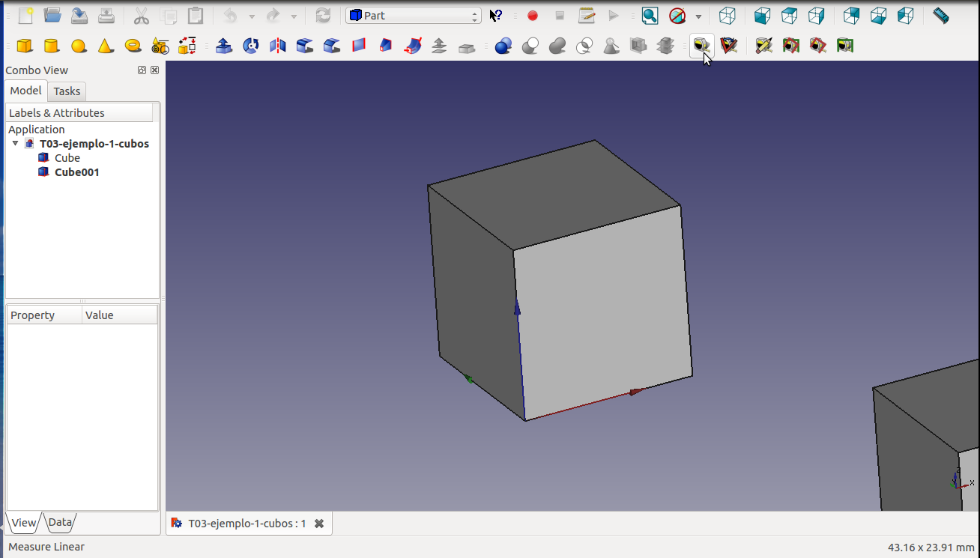The image size is (980, 558).
Task: Switch to the Tasks tab
Action: pos(67,91)
